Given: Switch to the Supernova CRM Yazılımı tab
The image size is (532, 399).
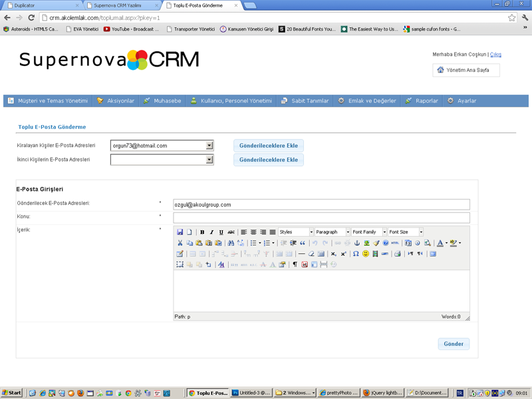Looking at the screenshot, I should [x=122, y=5].
